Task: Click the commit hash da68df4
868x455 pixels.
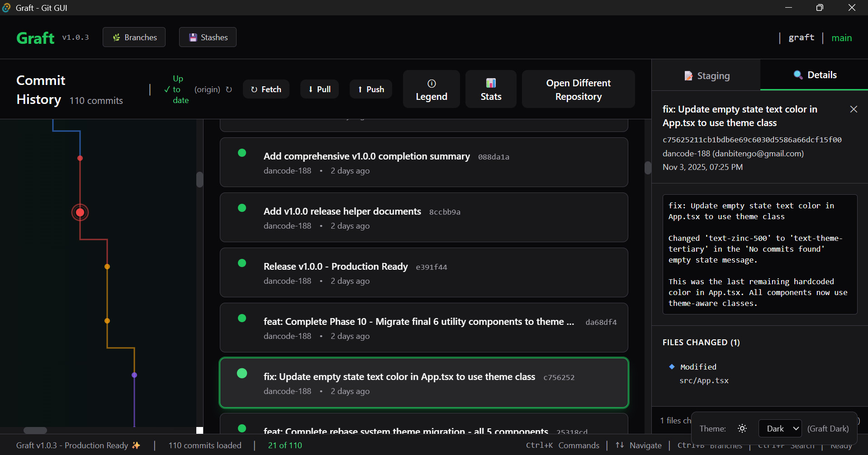Action: pos(601,322)
